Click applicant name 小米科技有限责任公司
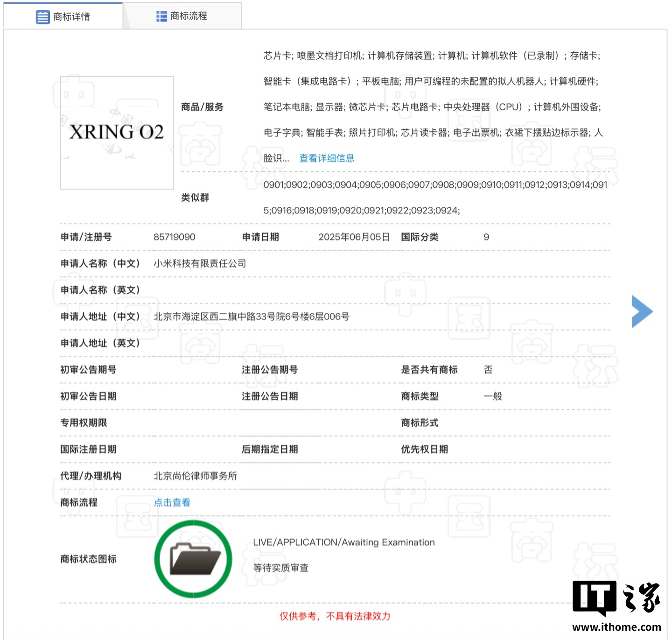Image resolution: width=672 pixels, height=640 pixels. point(200,264)
